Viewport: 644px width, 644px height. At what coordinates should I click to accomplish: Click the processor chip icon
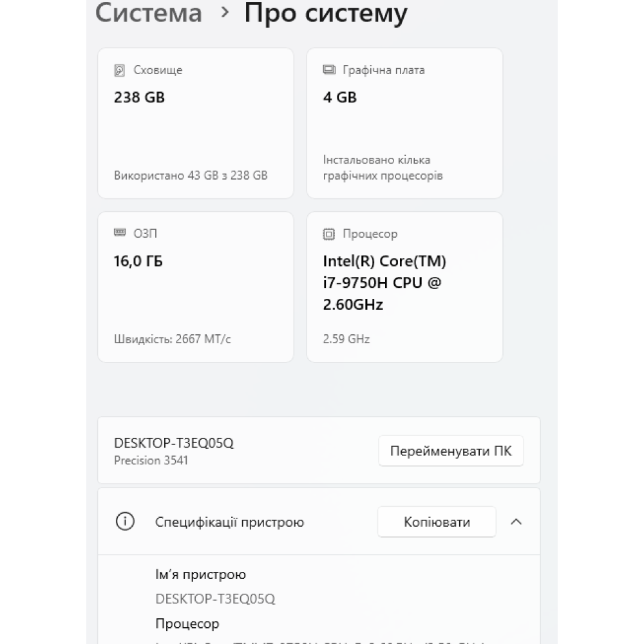329,234
